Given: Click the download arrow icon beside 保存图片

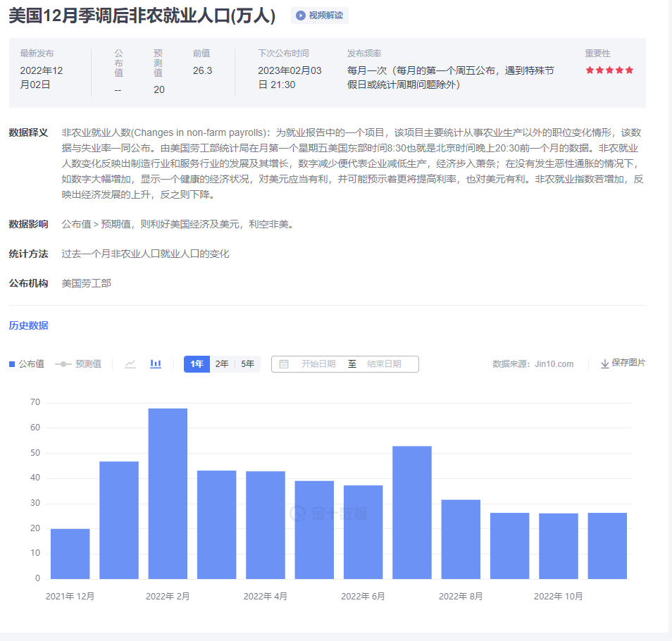Looking at the screenshot, I should (604, 363).
